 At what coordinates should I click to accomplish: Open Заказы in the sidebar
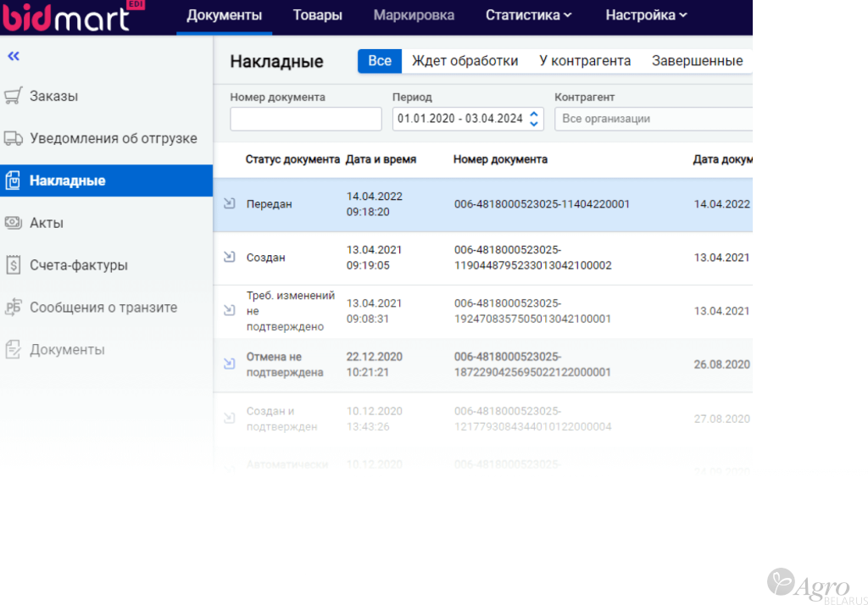point(53,96)
